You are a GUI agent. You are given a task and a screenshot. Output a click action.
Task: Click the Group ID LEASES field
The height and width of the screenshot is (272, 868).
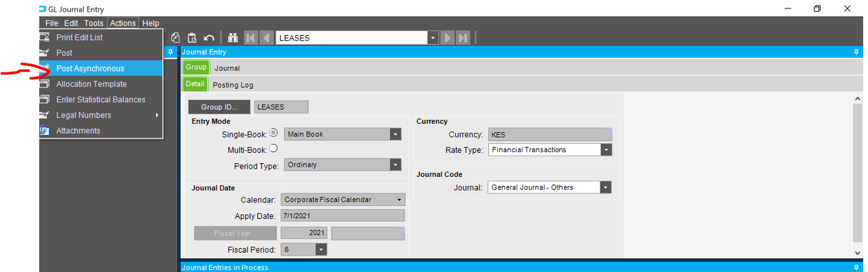[x=281, y=107]
